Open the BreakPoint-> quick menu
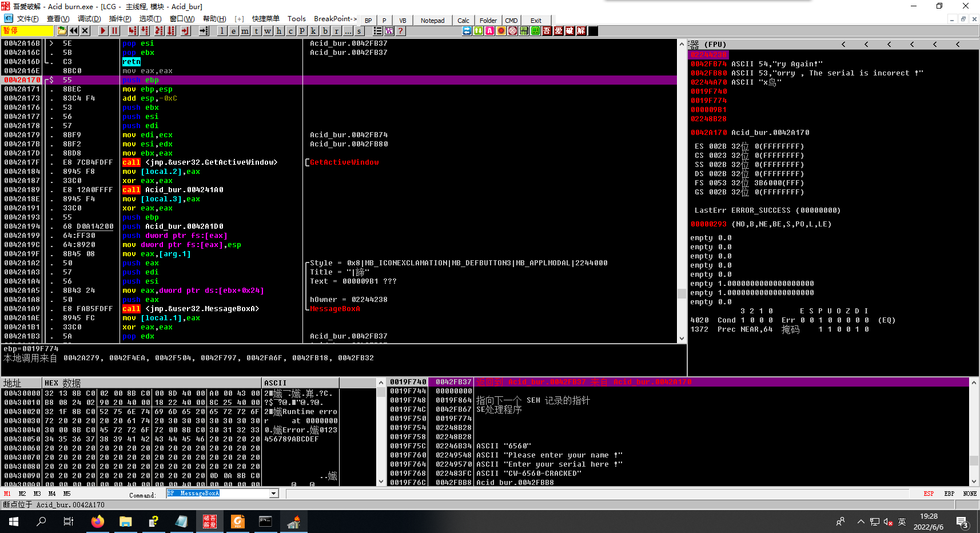 (x=335, y=19)
